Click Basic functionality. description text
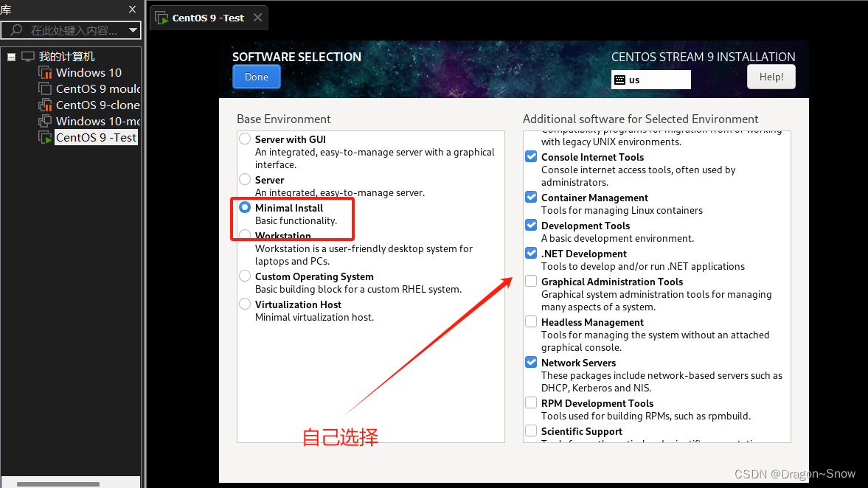Image resolution: width=868 pixels, height=488 pixels. [x=296, y=220]
